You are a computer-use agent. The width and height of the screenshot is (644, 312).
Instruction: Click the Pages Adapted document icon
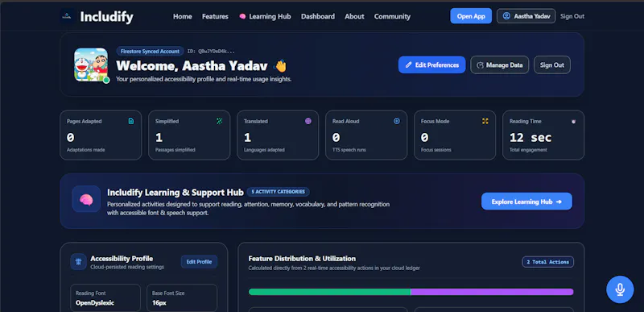(131, 121)
